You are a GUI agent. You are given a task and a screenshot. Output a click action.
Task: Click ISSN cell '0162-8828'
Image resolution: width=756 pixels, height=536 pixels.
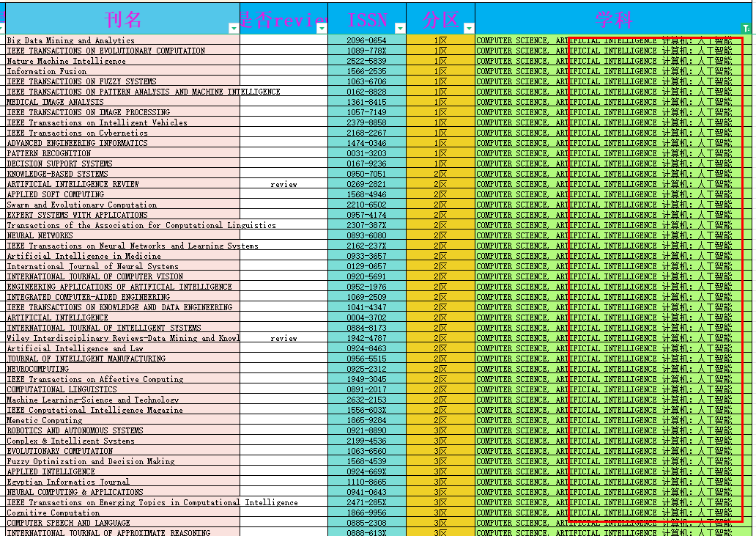pos(367,92)
